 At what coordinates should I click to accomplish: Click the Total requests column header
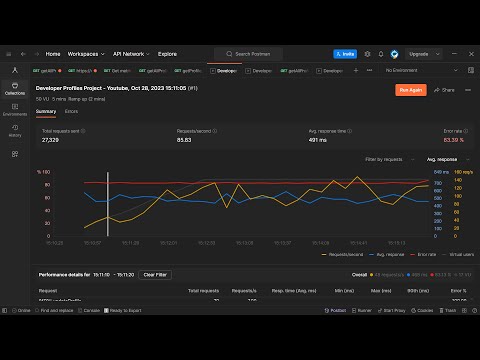[x=203, y=291]
